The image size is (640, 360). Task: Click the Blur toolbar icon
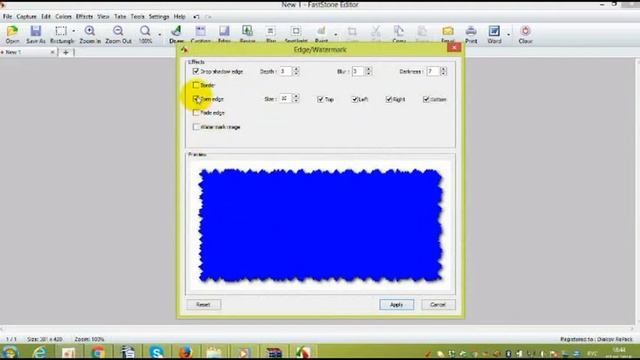[x=271, y=34]
